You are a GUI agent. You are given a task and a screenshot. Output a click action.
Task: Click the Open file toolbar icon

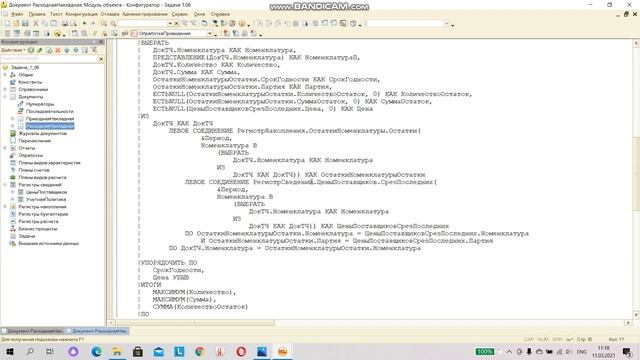click(16, 24)
